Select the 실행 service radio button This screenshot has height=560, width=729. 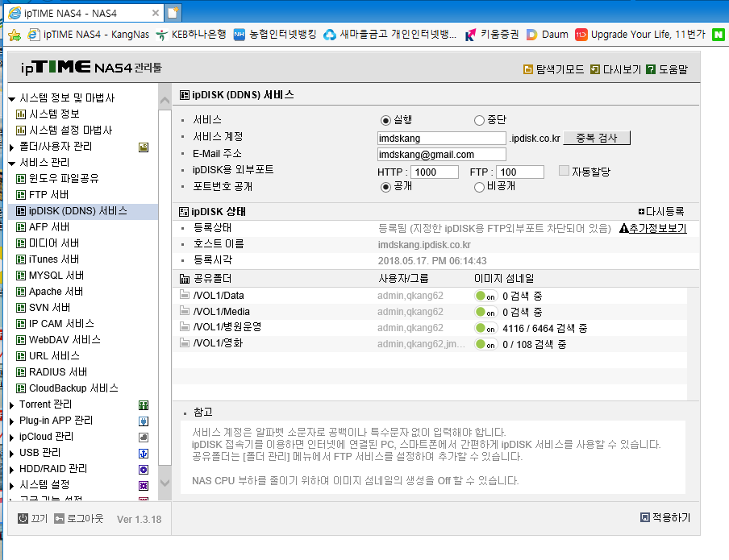point(385,121)
